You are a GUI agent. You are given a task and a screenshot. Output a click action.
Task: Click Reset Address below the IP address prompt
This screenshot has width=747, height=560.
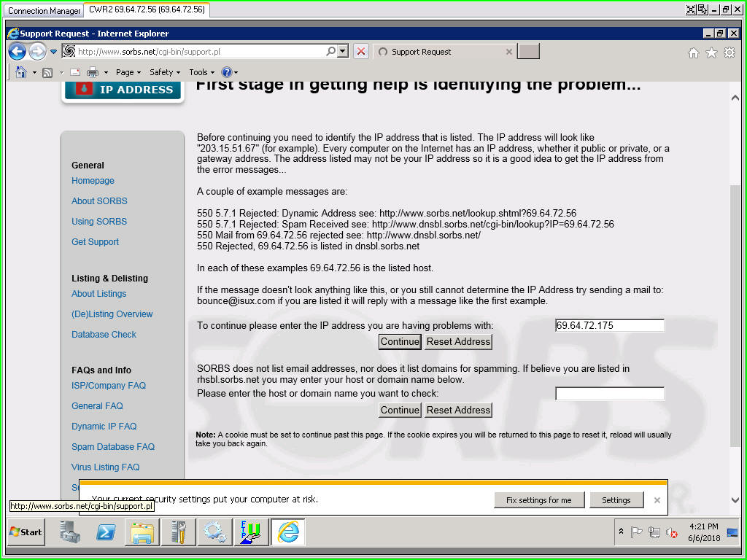click(x=458, y=342)
